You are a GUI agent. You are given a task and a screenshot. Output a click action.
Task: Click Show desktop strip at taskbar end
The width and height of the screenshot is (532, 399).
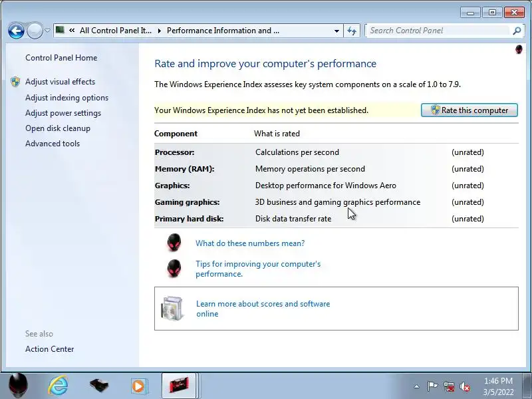tap(527, 386)
